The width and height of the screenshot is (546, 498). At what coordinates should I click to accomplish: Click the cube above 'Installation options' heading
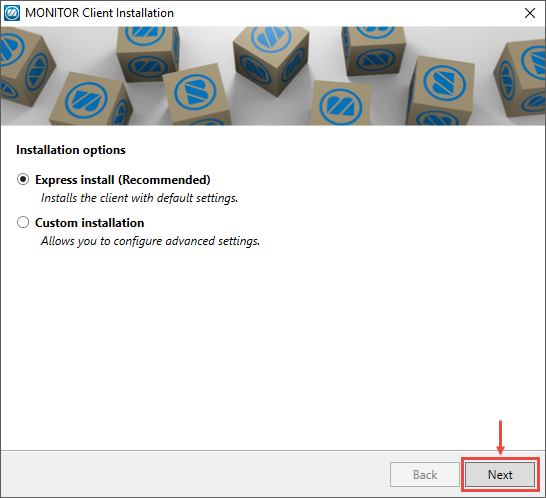click(91, 99)
